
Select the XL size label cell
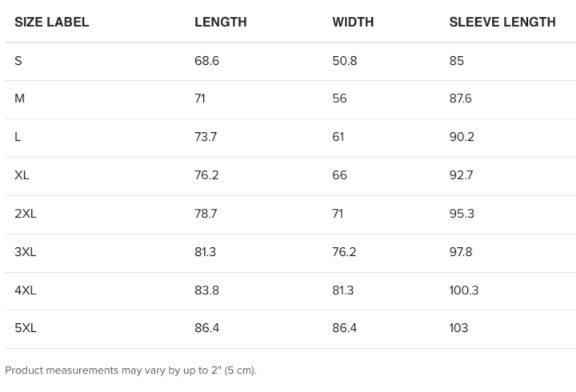point(22,175)
